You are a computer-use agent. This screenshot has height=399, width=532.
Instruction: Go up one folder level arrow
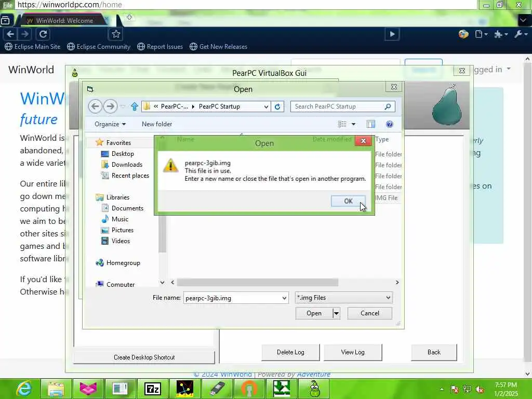(x=135, y=107)
